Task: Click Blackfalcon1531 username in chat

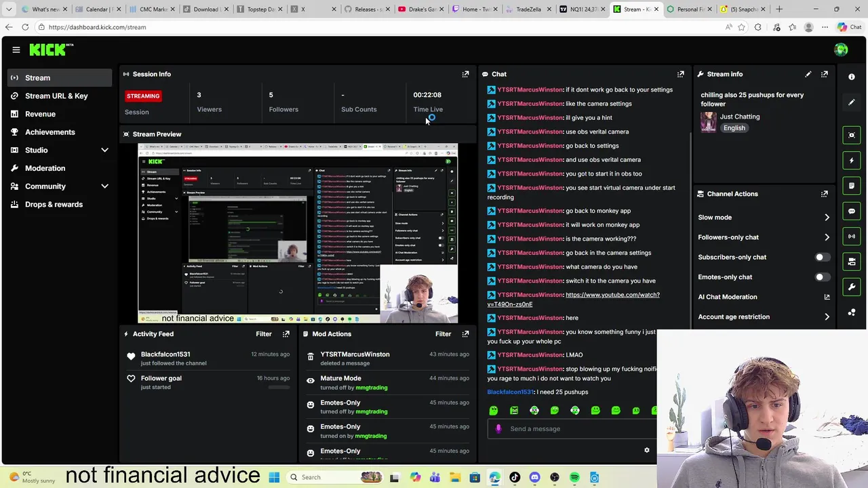Action: pyautogui.click(x=510, y=392)
